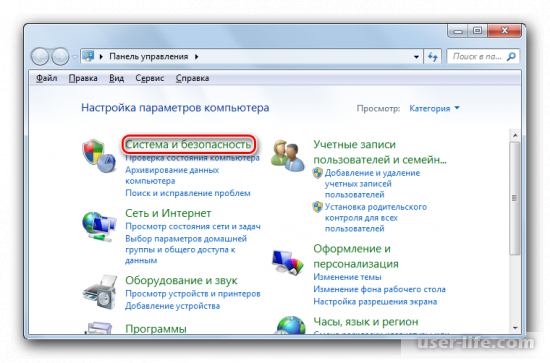Open the Вид menu
The width and height of the screenshot is (550, 363).
pyautogui.click(x=116, y=78)
